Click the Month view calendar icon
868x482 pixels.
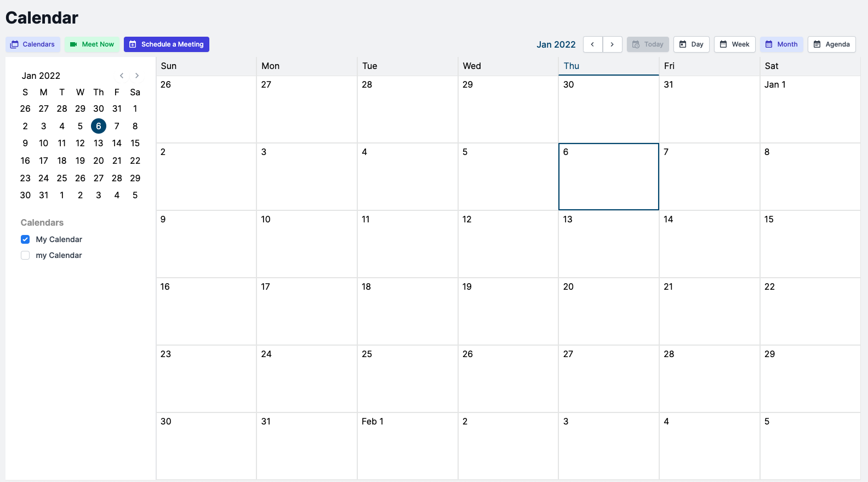pyautogui.click(x=769, y=44)
